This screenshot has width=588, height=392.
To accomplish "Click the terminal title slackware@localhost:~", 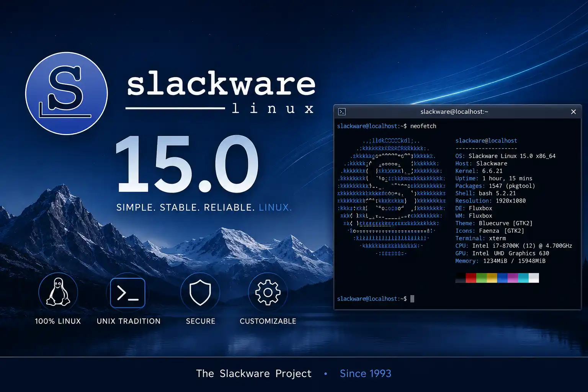I will click(x=454, y=112).
